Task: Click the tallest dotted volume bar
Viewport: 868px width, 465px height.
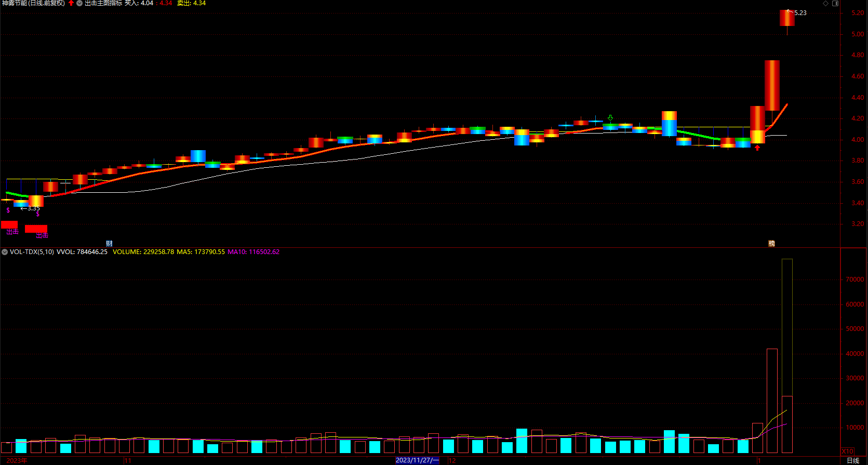Action: pyautogui.click(x=787, y=327)
